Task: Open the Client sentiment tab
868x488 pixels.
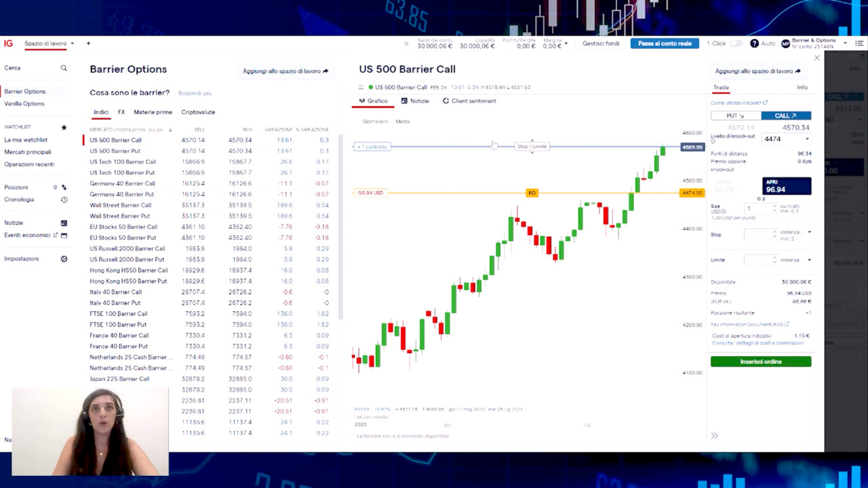Action: pos(469,101)
